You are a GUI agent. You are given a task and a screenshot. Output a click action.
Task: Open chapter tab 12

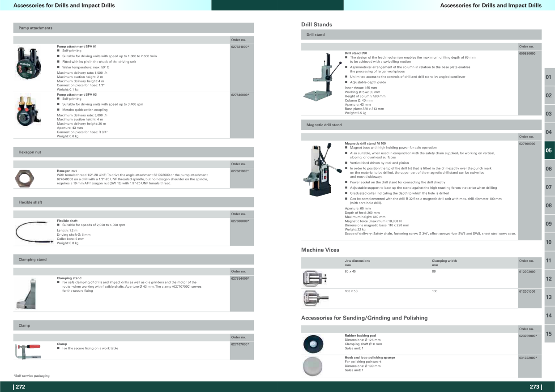[549, 279]
